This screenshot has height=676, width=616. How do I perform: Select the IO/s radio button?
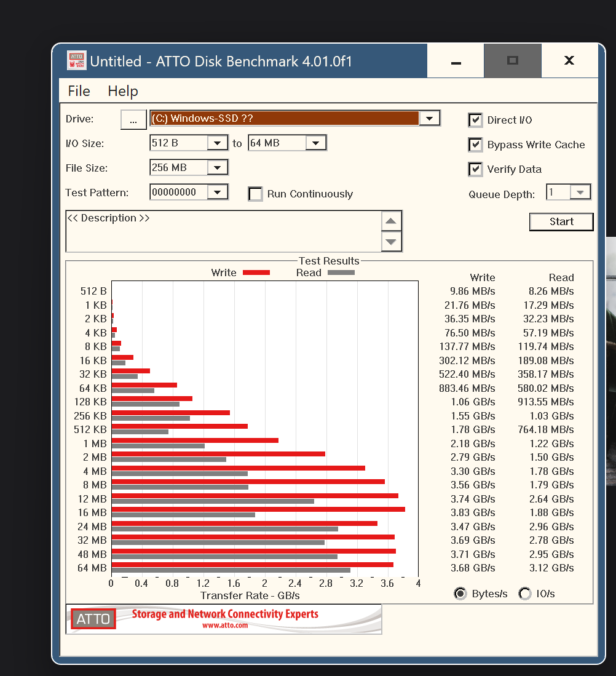[x=524, y=594]
